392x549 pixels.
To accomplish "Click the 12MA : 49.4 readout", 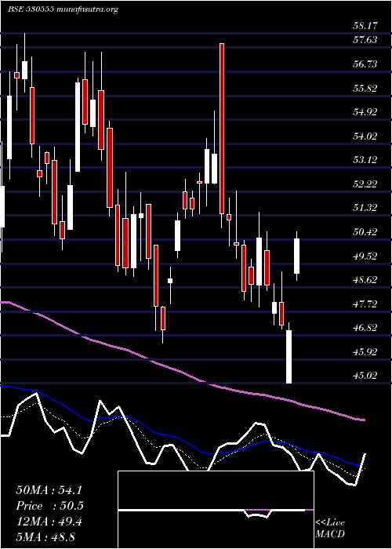I will point(49,522).
